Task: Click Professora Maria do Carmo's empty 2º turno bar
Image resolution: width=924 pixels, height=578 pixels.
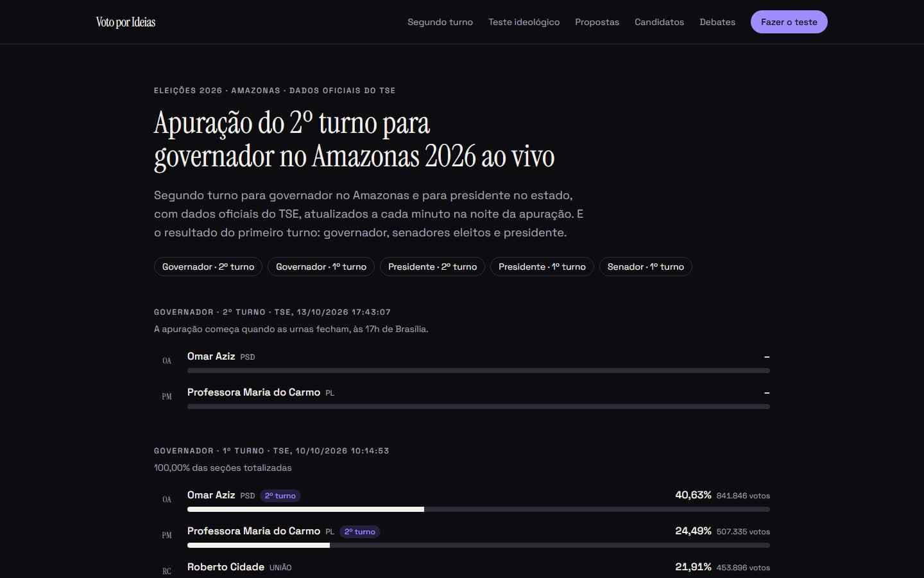Action: point(479,407)
